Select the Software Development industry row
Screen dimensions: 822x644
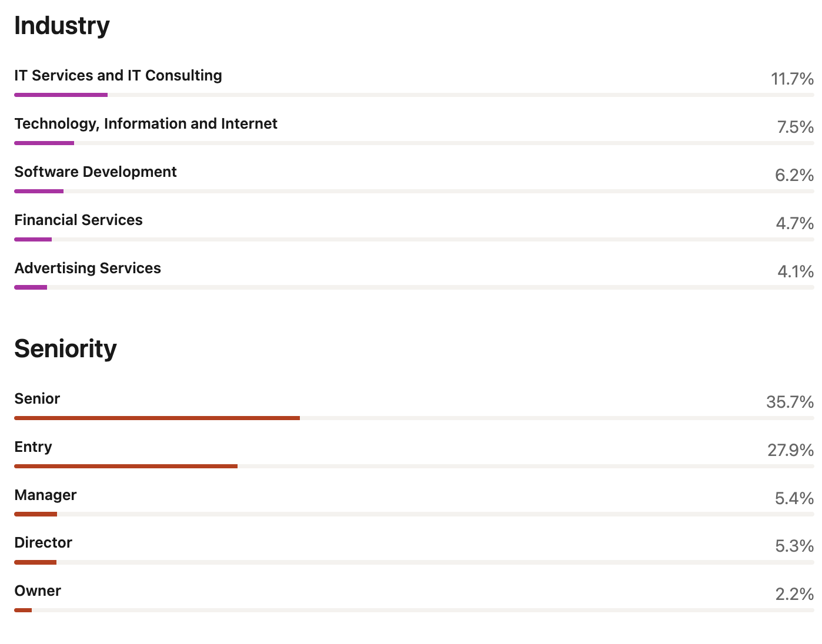coord(414,180)
